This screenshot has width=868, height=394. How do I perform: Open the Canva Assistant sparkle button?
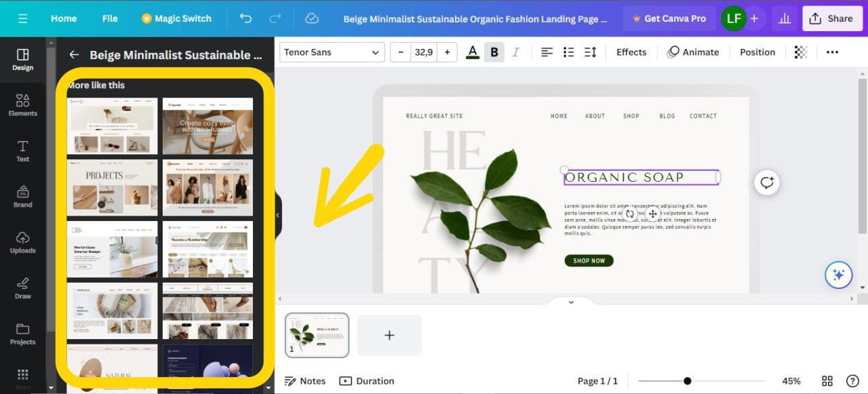click(x=838, y=275)
